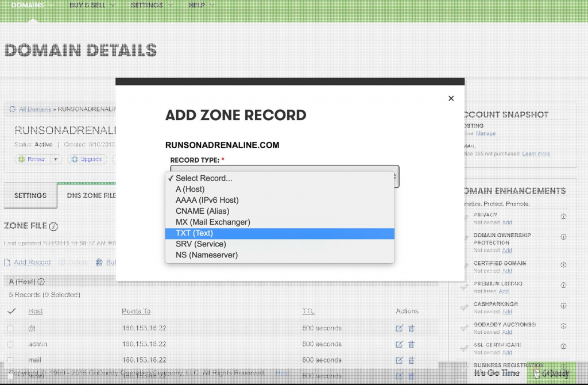The width and height of the screenshot is (588, 385).
Task: Open the Learn more email link
Action: [x=536, y=154]
